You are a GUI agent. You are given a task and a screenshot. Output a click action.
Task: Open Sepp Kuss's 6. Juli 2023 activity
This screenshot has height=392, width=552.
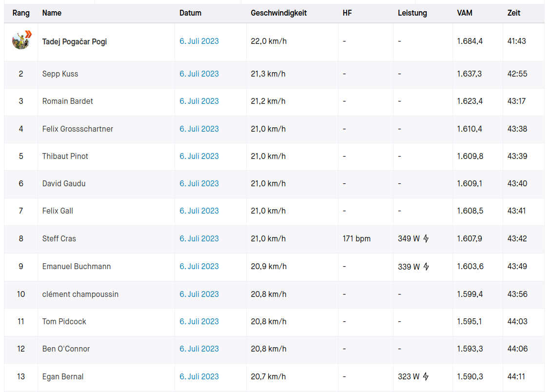tap(199, 74)
